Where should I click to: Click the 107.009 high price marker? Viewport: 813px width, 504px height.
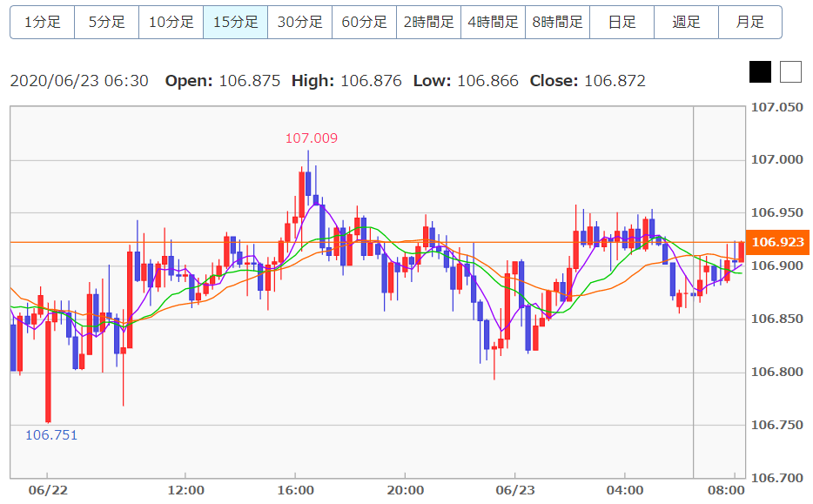click(312, 138)
